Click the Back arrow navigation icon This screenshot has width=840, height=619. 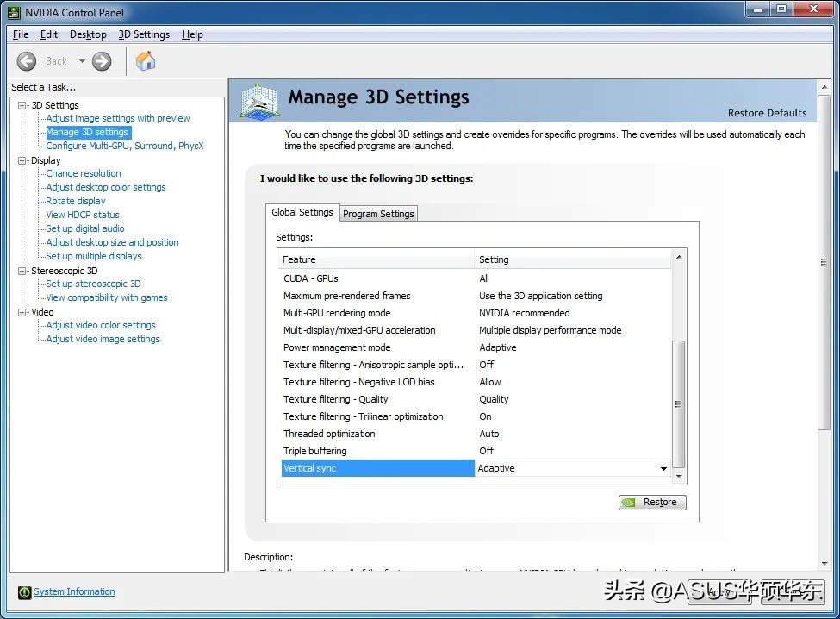(x=27, y=61)
